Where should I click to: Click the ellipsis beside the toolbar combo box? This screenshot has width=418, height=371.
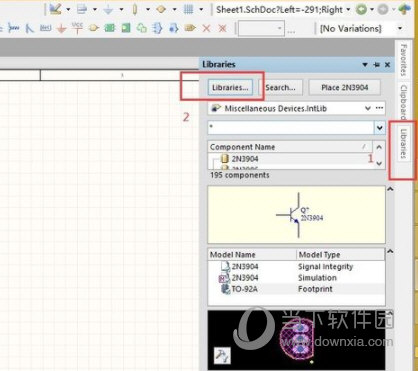(x=291, y=32)
